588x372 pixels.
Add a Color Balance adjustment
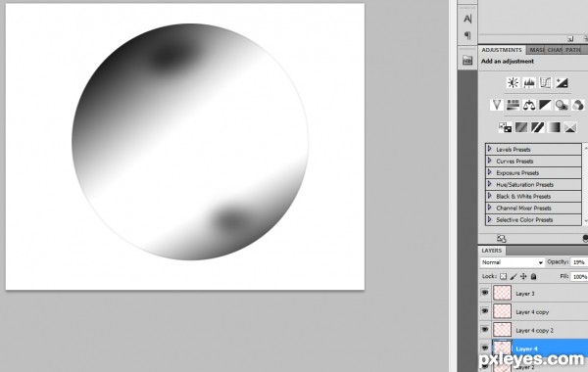click(x=529, y=105)
